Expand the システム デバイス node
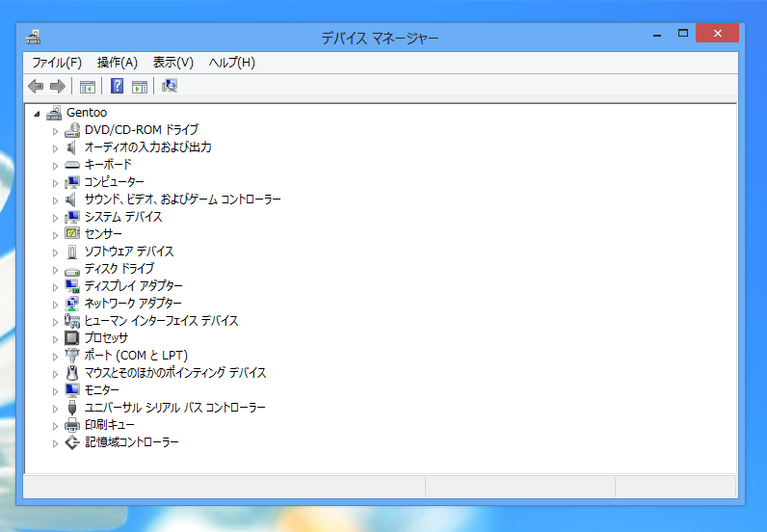The image size is (767, 532). [x=55, y=218]
